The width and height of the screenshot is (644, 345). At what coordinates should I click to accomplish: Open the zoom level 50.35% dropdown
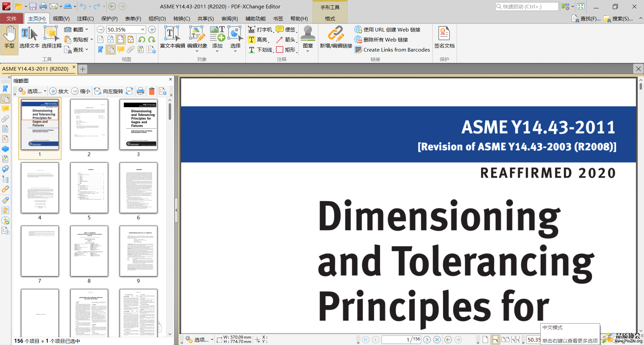[143, 29]
